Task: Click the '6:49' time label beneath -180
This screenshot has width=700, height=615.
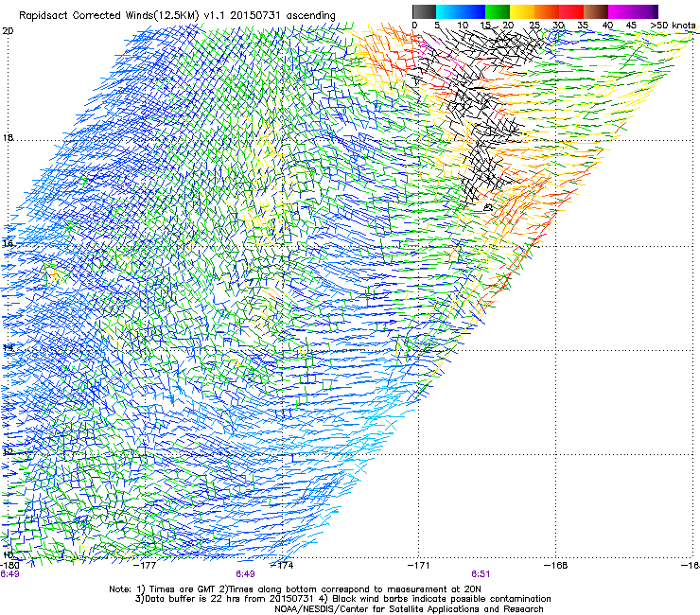Action: coord(9,574)
